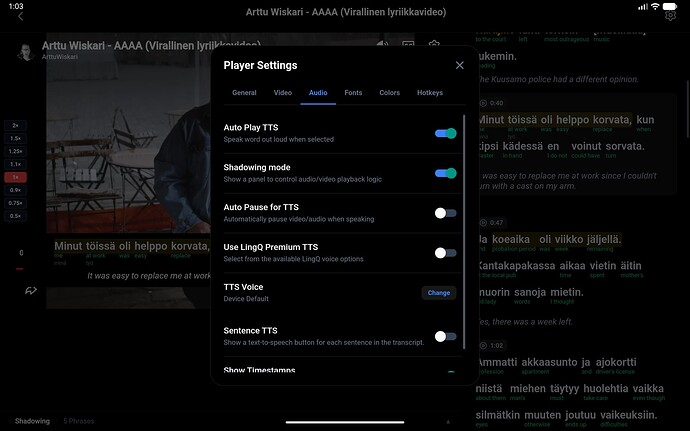Click the 0:40 timestamp clock icon
The width and height of the screenshot is (690, 431).
(x=484, y=103)
